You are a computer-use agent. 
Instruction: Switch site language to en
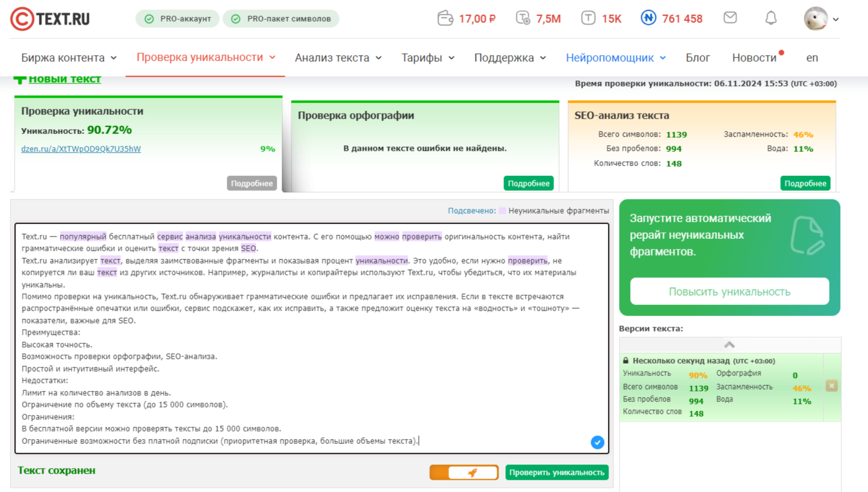click(812, 57)
